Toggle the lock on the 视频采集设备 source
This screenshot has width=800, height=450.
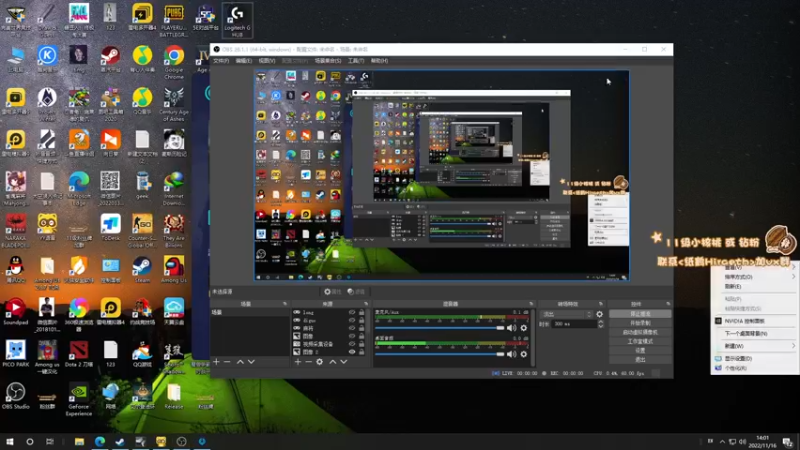click(362, 344)
